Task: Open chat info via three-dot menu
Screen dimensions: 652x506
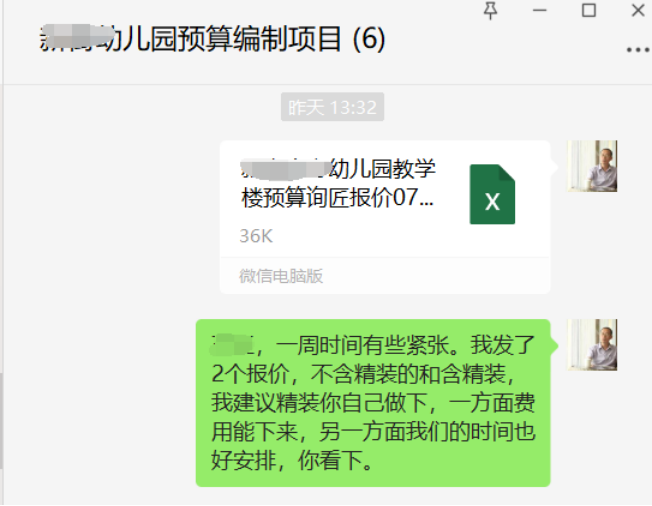Action: (638, 50)
